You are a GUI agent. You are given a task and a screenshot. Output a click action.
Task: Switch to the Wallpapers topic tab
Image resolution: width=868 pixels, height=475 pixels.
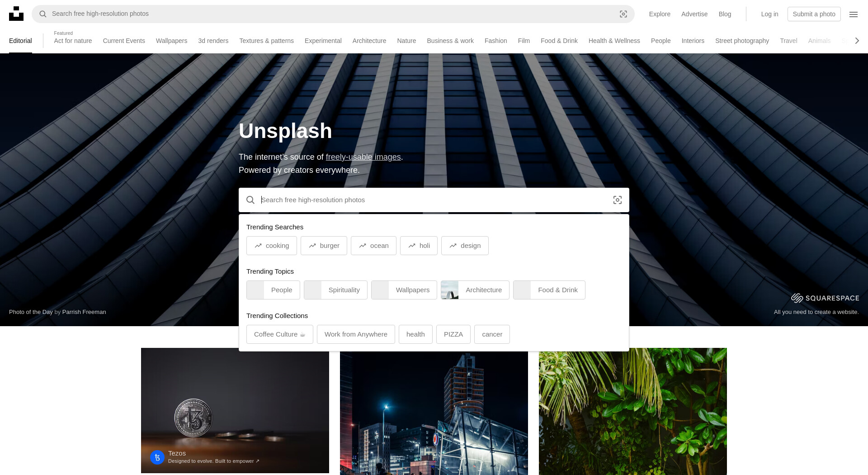point(171,41)
